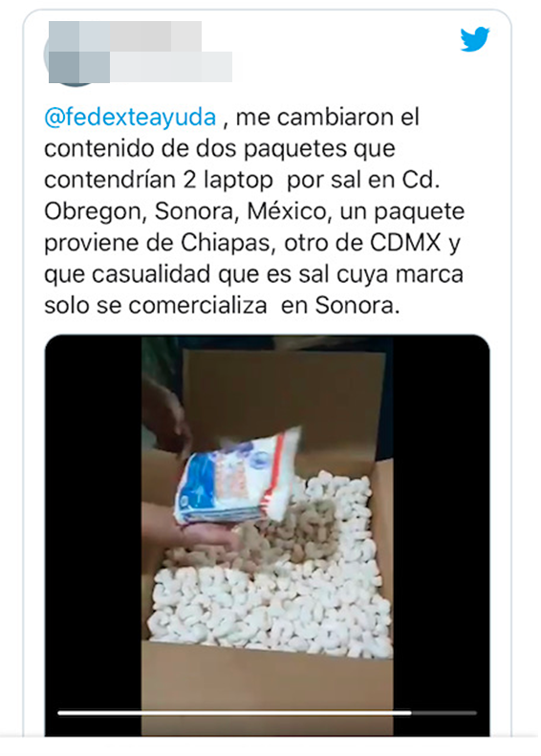The width and height of the screenshot is (541, 756).
Task: Click the line "Obregon, Sonora, México, un paquete"
Action: click(254, 212)
